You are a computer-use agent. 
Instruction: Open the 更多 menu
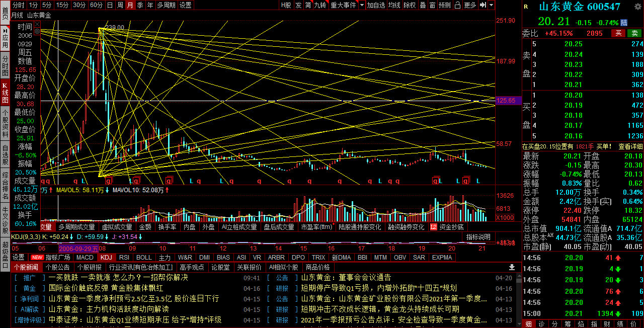(x=470, y=5)
